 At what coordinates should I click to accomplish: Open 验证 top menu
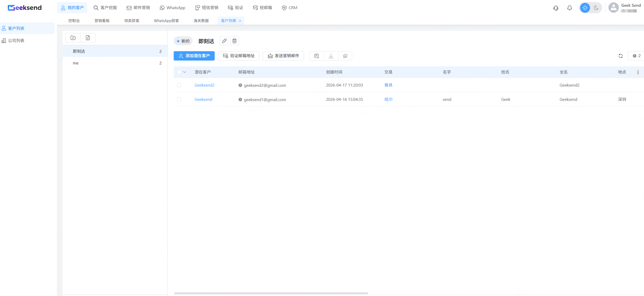pyautogui.click(x=236, y=8)
